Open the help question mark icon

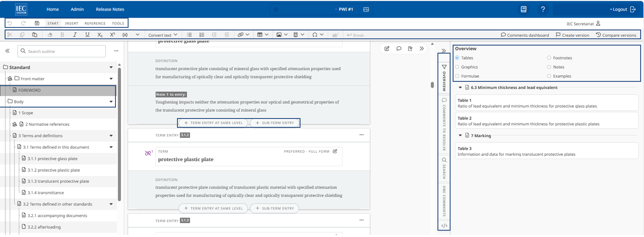543,9
